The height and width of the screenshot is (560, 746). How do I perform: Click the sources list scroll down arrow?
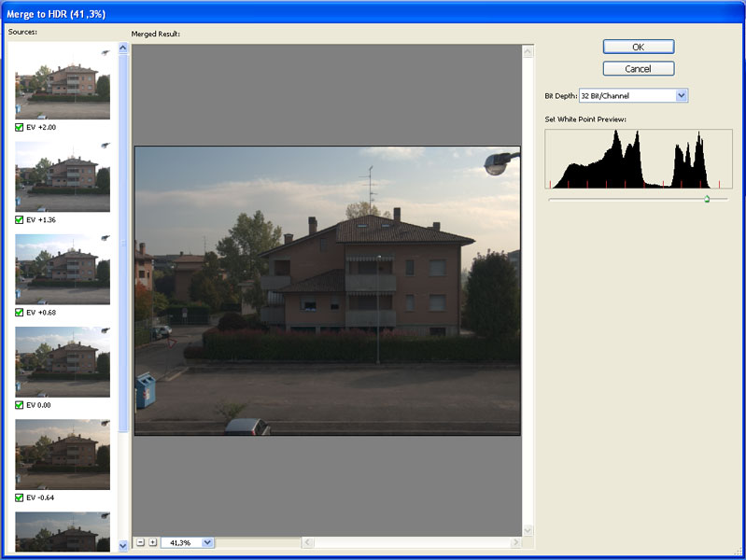click(123, 546)
